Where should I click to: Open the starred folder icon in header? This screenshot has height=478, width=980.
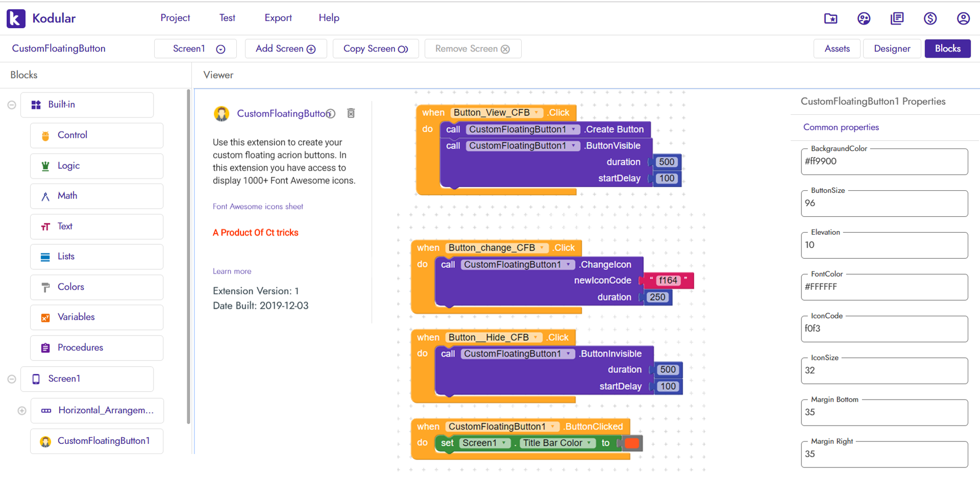pos(830,18)
